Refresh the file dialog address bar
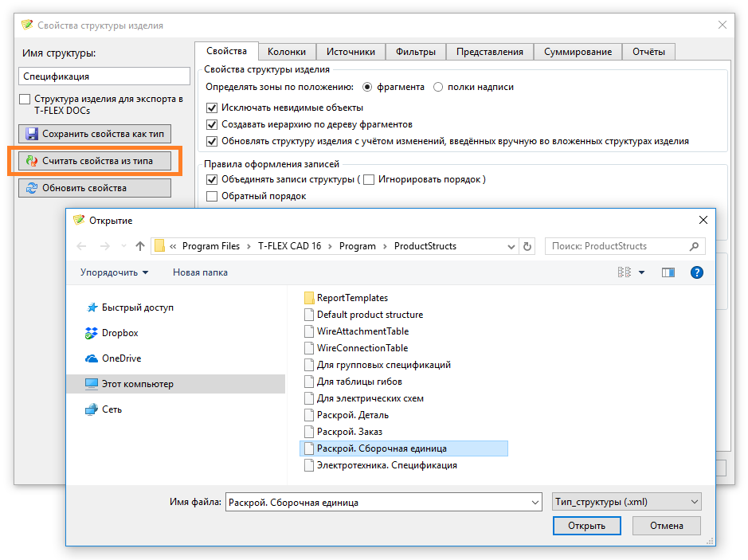 click(527, 246)
